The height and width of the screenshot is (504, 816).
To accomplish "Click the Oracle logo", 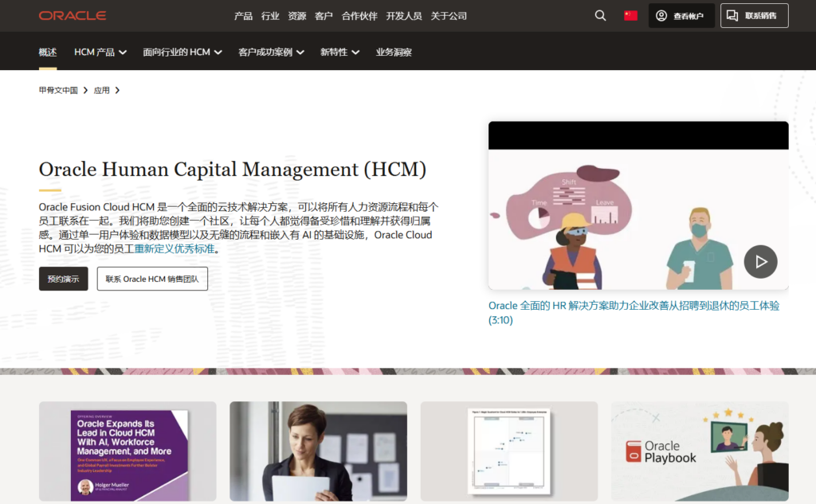I will pyautogui.click(x=72, y=16).
